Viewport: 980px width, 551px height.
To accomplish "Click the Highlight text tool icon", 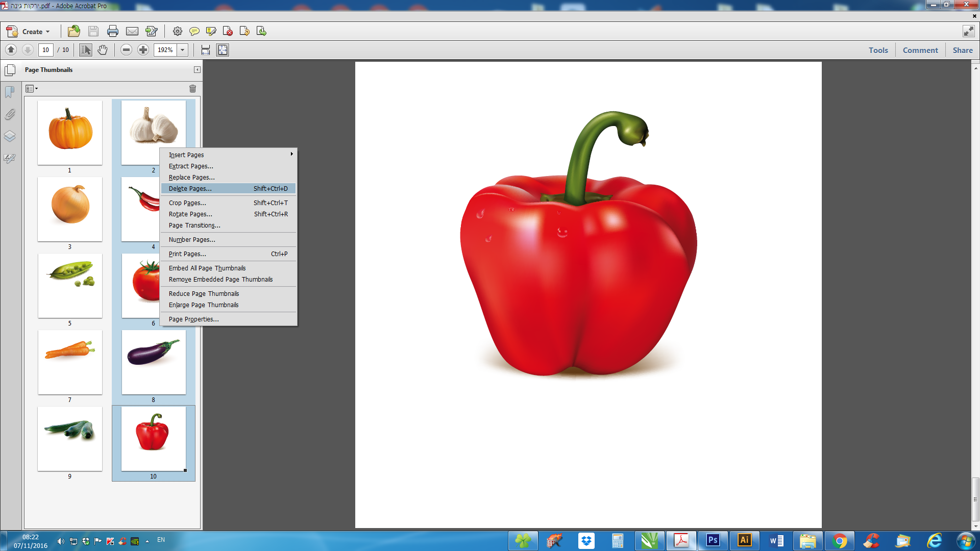I will click(211, 32).
